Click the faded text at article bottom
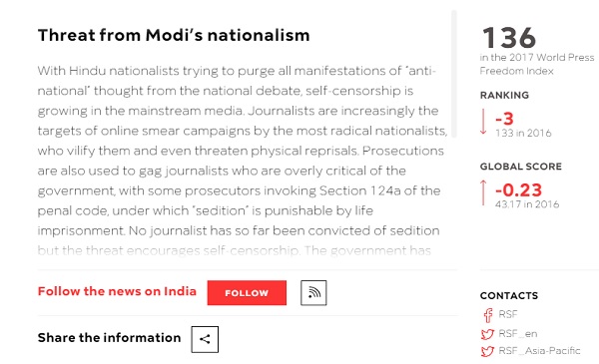 click(235, 250)
